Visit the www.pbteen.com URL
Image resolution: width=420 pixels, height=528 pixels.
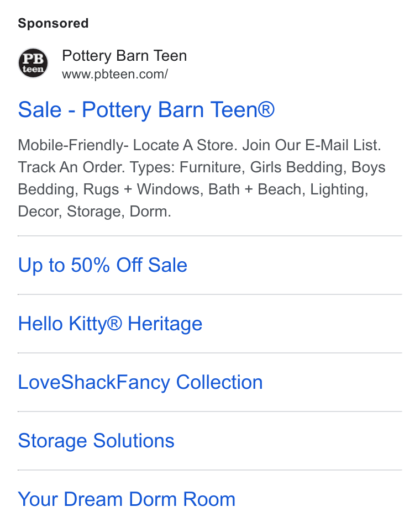[115, 75]
